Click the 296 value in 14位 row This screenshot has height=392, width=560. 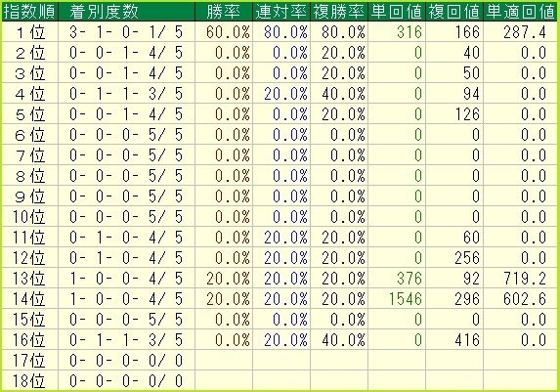pos(467,299)
